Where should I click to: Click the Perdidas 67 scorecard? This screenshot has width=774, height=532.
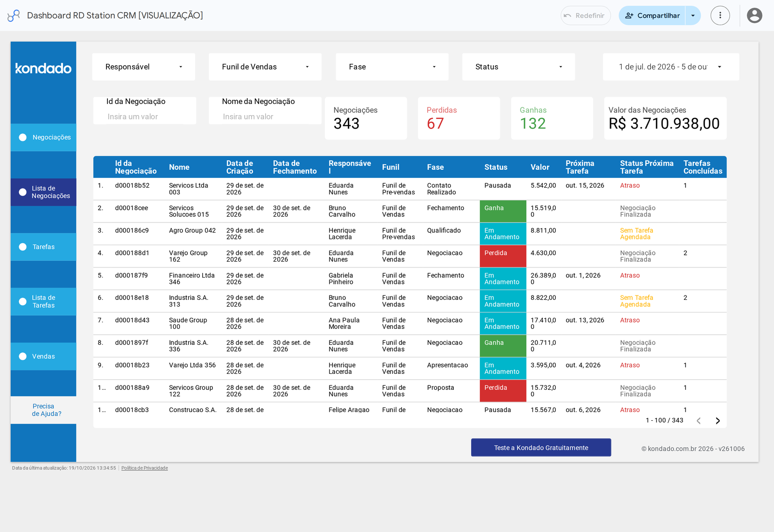pyautogui.click(x=459, y=118)
